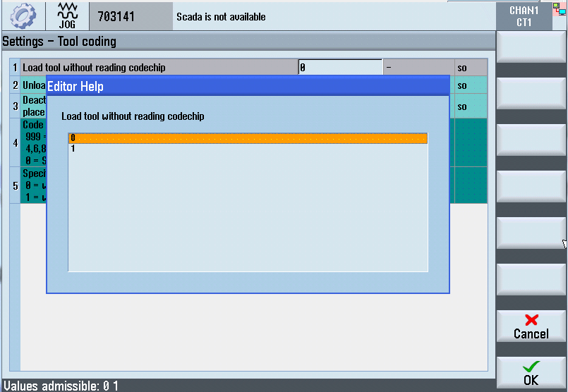Click the 'so' cell in row 3
Viewport: 568px width, 392px height.
(471, 106)
